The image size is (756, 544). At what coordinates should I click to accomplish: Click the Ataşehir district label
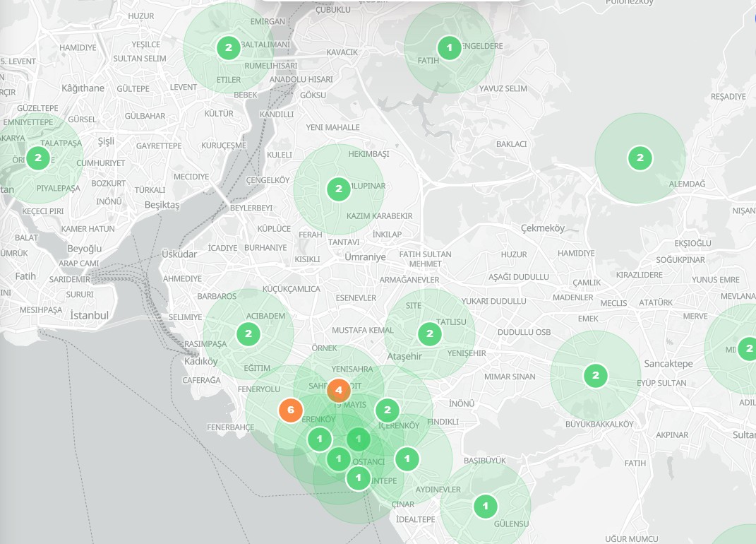pos(404,356)
